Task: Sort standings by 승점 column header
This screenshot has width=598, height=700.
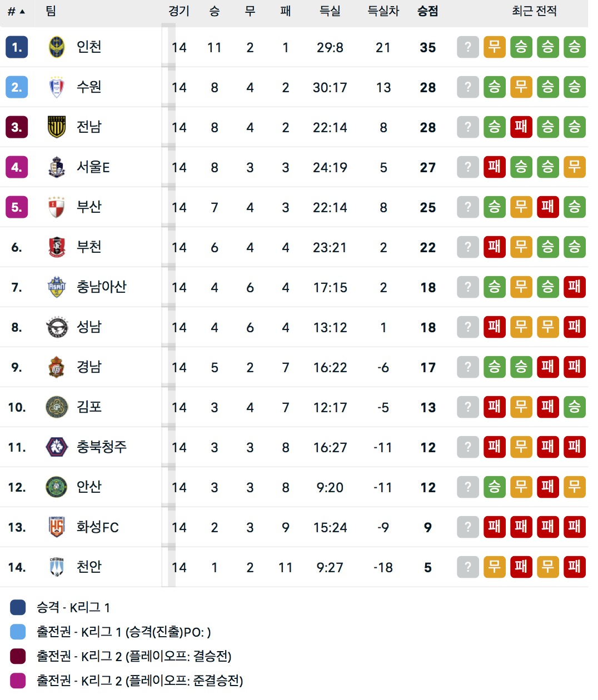Action: tap(428, 11)
